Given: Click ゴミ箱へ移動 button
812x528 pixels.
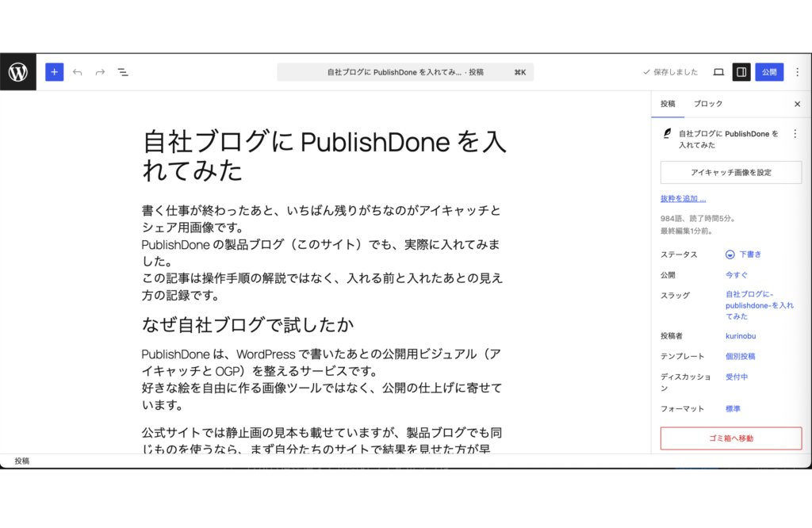Looking at the screenshot, I should coord(730,438).
